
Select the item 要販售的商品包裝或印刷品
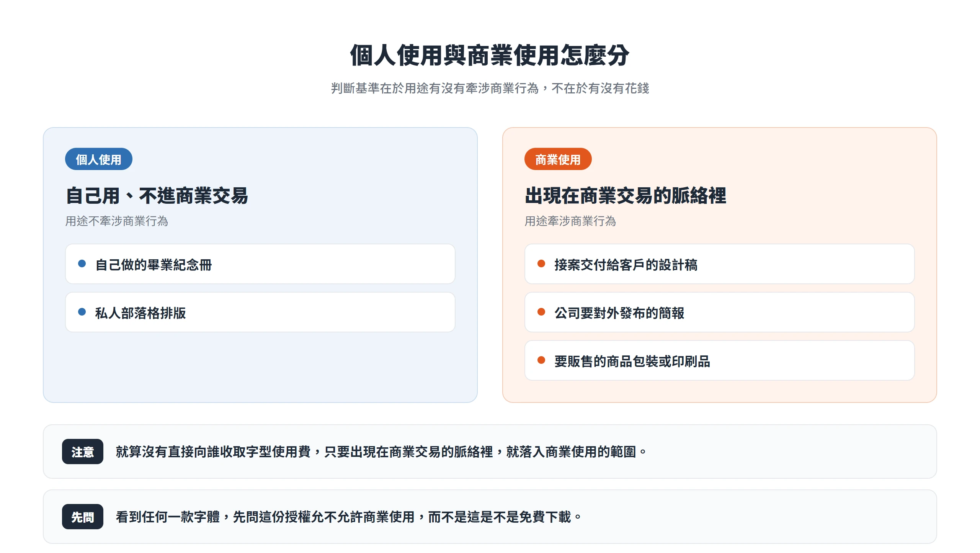click(720, 360)
